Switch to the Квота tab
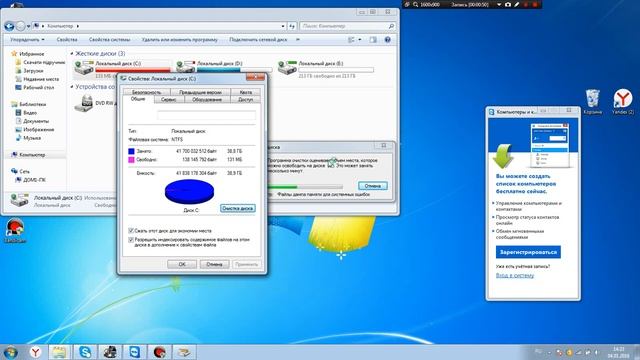 click(x=246, y=92)
